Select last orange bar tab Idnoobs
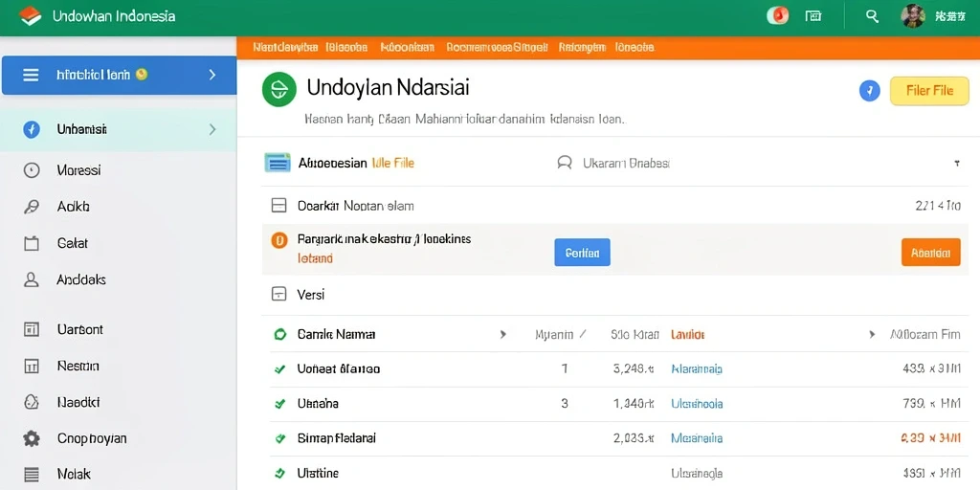Viewport: 980px width, 490px height. pos(635,47)
